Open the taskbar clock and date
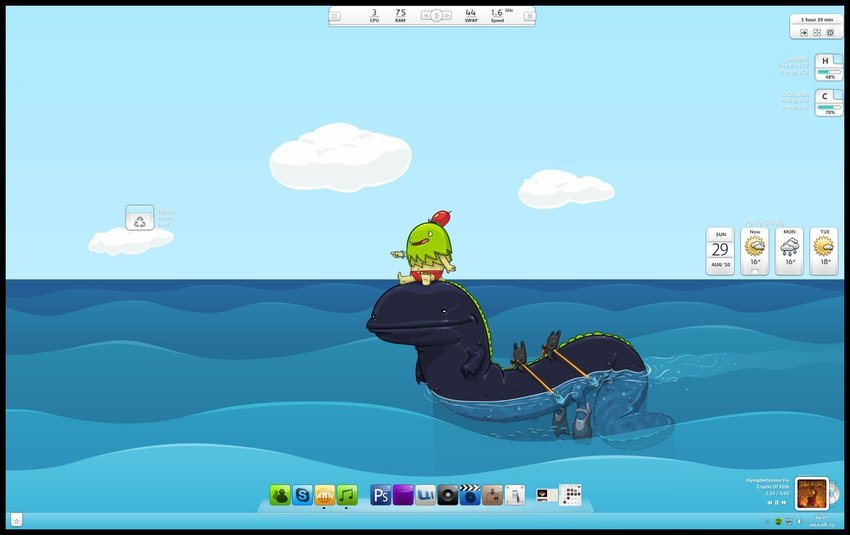 coord(821,521)
